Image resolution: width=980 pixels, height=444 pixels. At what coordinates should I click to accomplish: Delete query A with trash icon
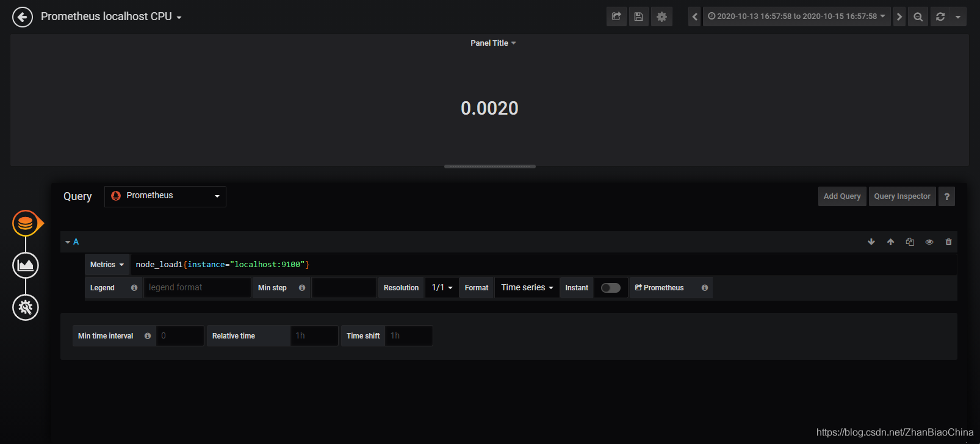click(x=948, y=242)
